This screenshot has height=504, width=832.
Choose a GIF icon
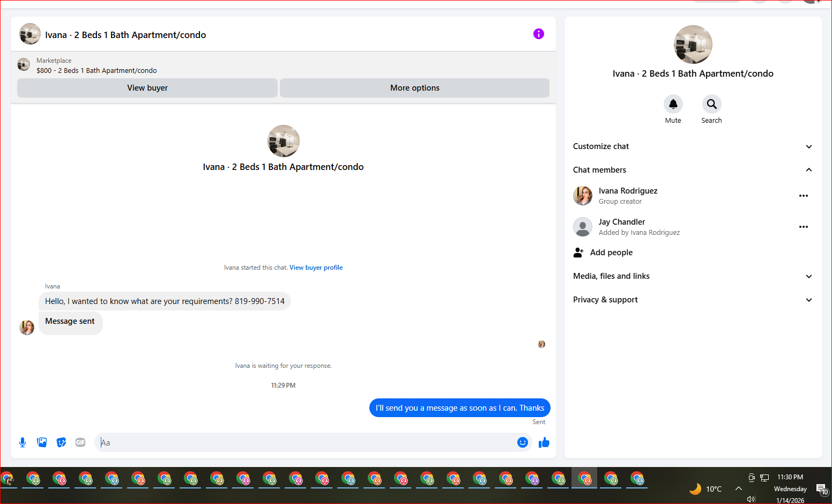(x=80, y=442)
